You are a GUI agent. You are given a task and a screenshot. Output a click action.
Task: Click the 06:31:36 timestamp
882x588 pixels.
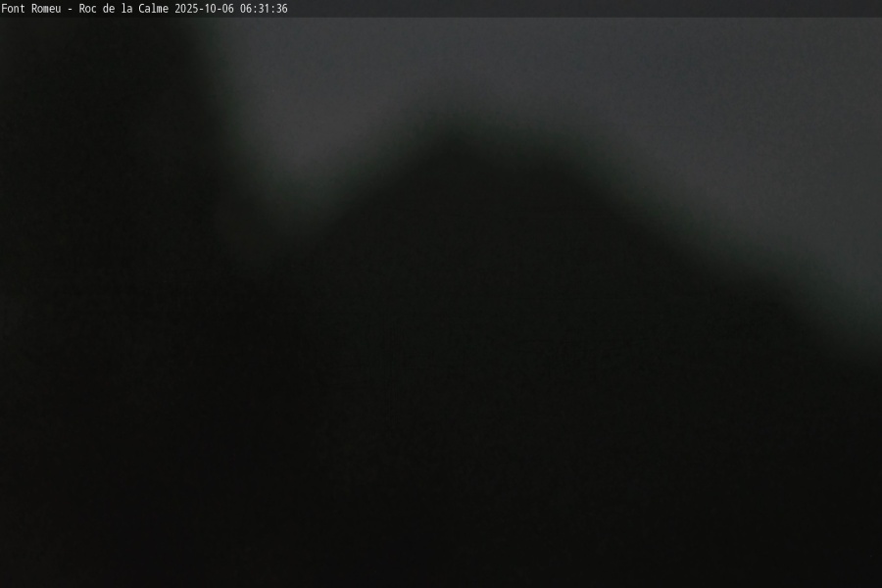(264, 9)
